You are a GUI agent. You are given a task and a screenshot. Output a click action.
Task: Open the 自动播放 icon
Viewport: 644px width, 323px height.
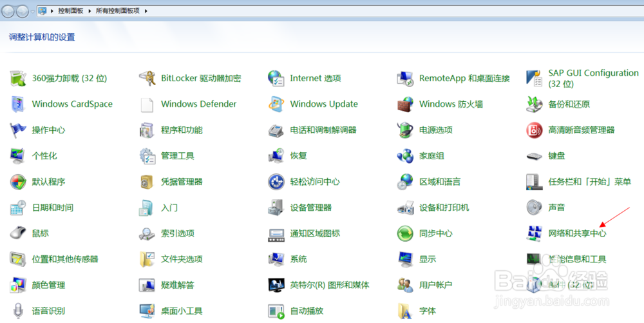coord(276,311)
